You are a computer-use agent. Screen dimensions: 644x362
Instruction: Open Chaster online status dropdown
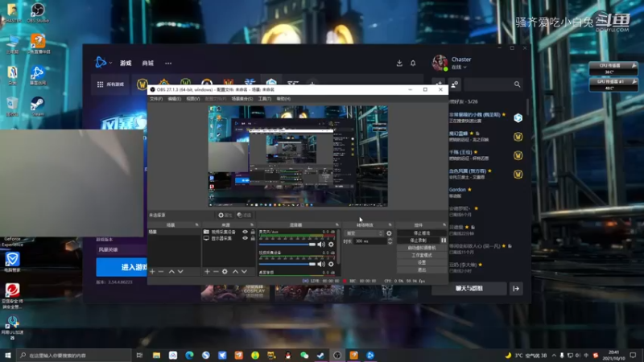click(x=459, y=68)
